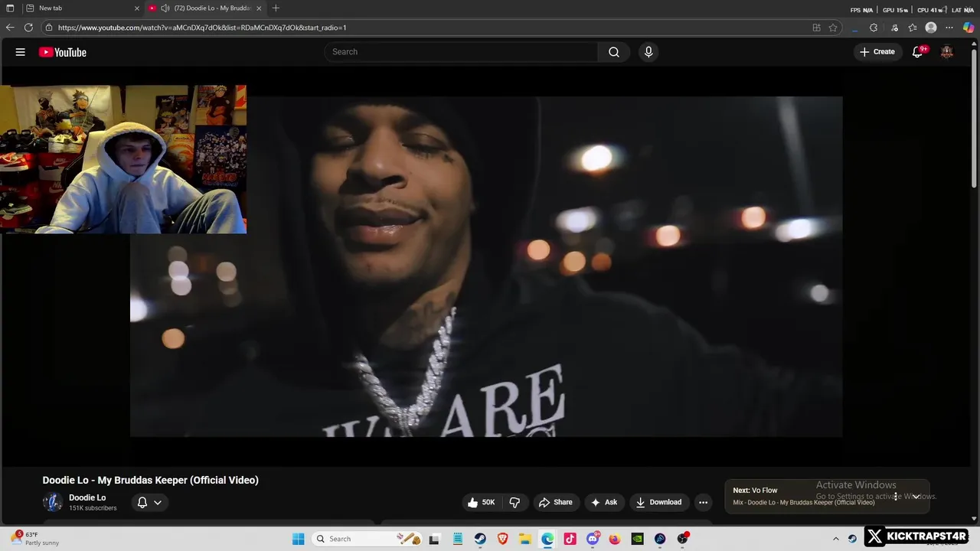Show hidden system tray icons chevron
The height and width of the screenshot is (551, 980).
[836, 539]
